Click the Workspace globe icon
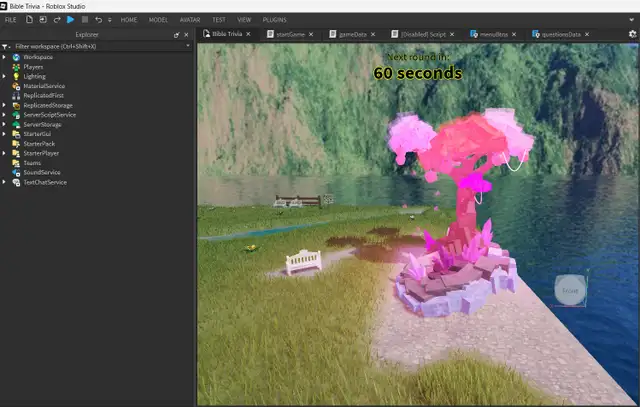The height and width of the screenshot is (407, 640). [16, 57]
